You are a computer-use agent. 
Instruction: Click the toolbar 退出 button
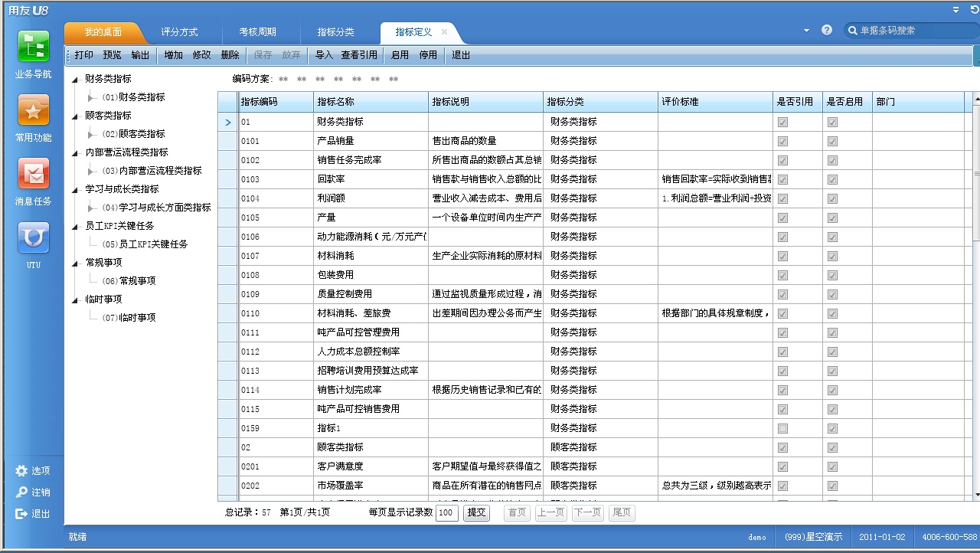(461, 55)
